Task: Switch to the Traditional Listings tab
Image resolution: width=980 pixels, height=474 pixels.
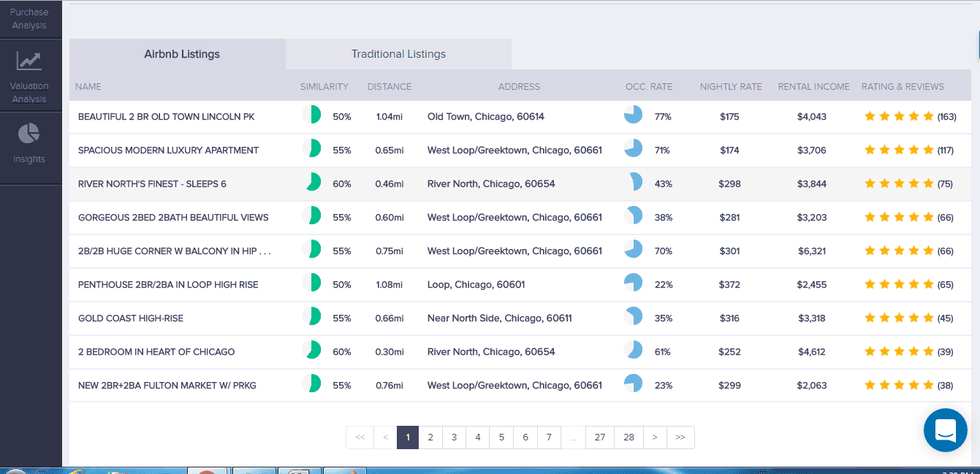Action: [x=398, y=54]
